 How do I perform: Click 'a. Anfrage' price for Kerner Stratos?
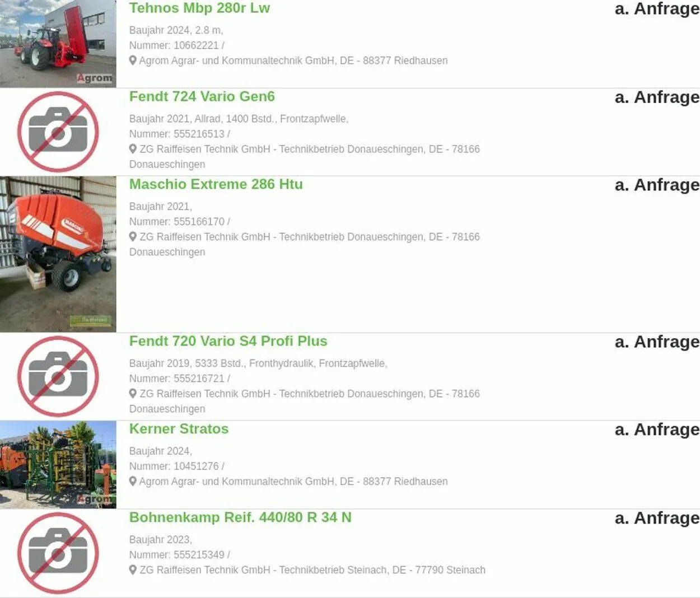coord(657,429)
